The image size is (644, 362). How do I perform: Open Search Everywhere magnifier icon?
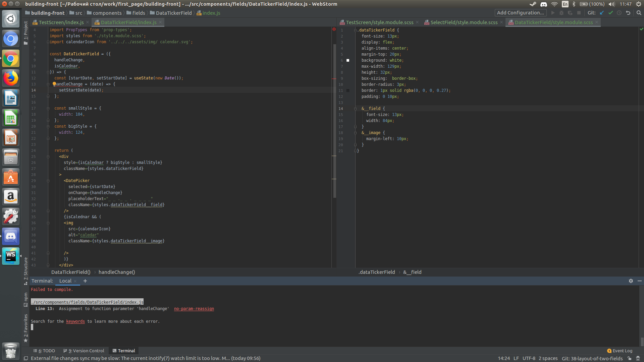639,13
